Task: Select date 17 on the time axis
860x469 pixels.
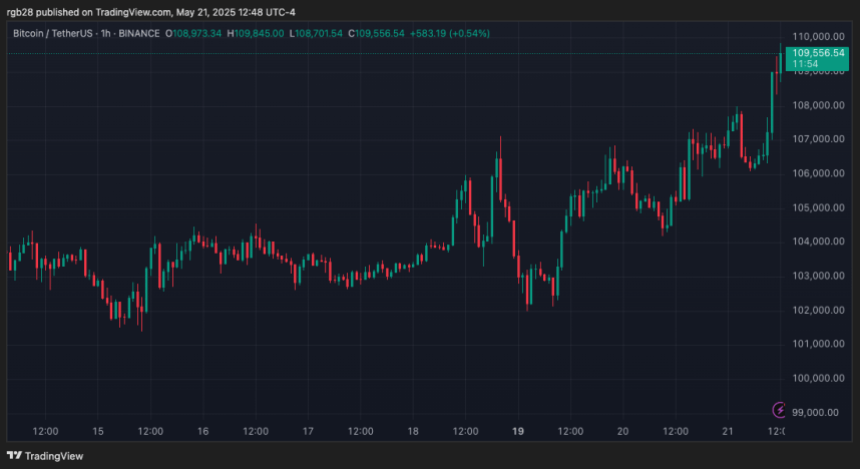Action: point(308,431)
